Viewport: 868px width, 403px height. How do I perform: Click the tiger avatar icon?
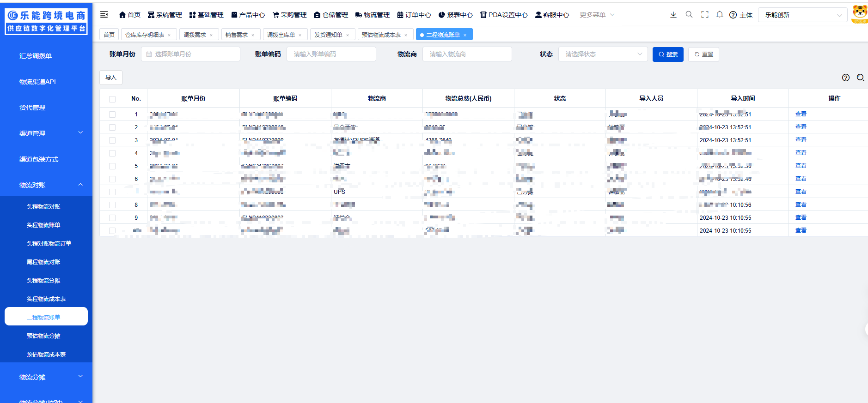pos(860,14)
